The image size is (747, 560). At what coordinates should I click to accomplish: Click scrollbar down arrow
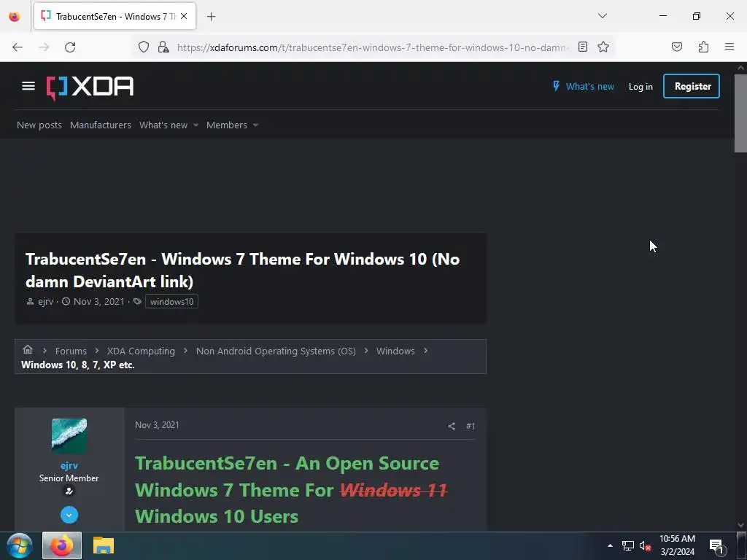click(740, 525)
